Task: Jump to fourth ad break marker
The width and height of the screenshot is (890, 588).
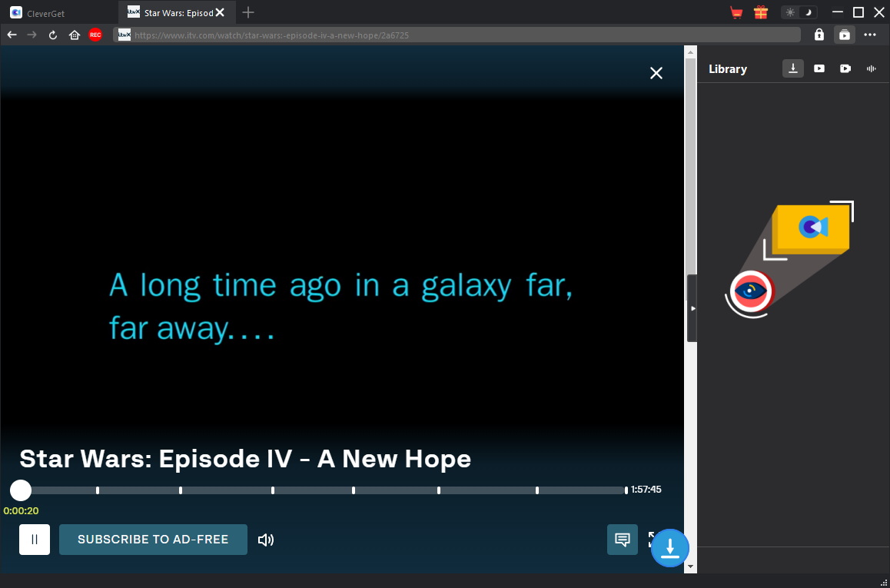Action: (x=354, y=490)
